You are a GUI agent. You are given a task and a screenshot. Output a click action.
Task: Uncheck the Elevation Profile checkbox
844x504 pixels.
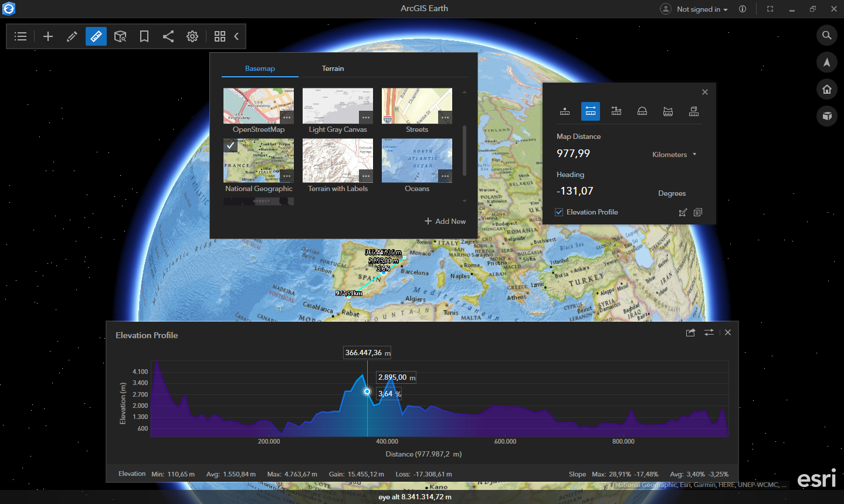[x=560, y=212]
